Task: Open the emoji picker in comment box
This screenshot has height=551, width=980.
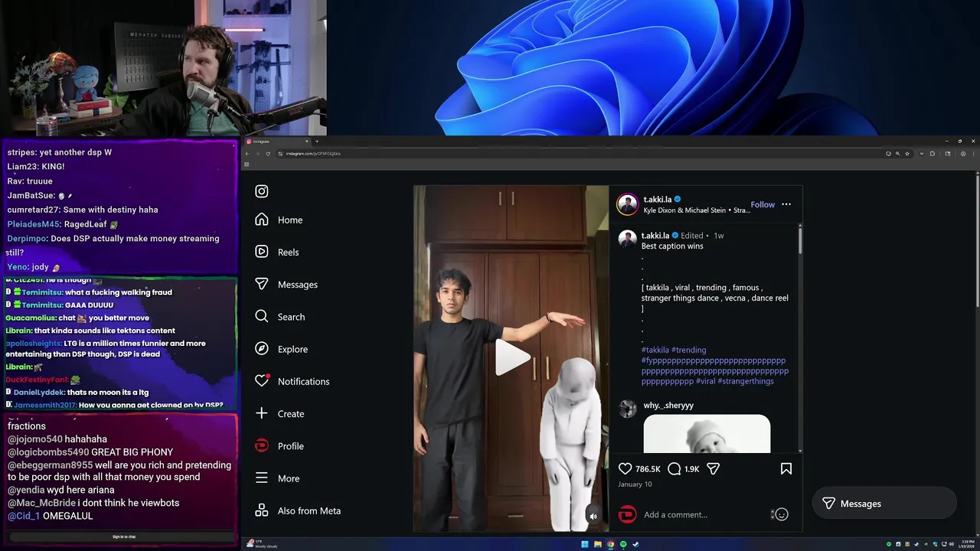Action: [781, 514]
